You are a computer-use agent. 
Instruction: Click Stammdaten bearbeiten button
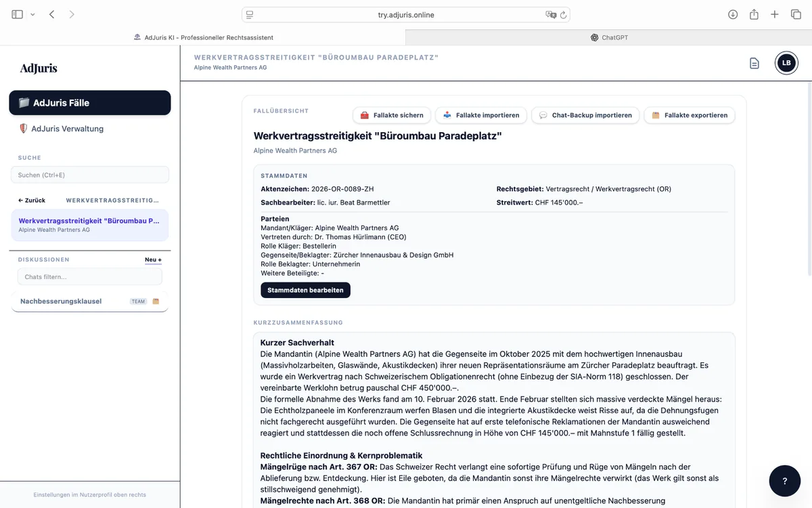[x=305, y=290]
